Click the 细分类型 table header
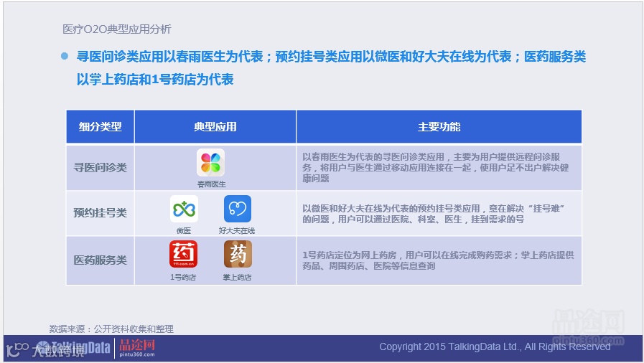This screenshot has height=363, width=644. pyautogui.click(x=101, y=127)
